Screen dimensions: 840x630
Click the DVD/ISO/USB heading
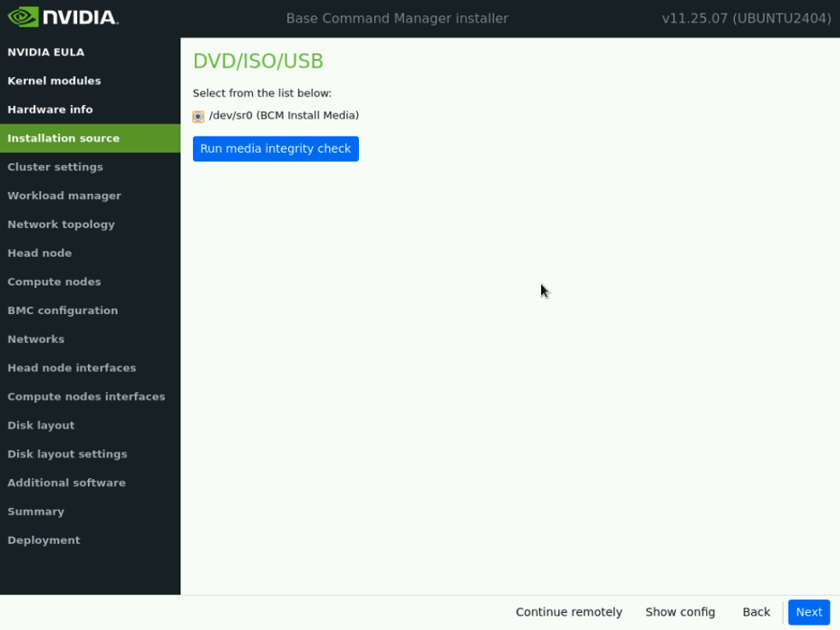[258, 61]
